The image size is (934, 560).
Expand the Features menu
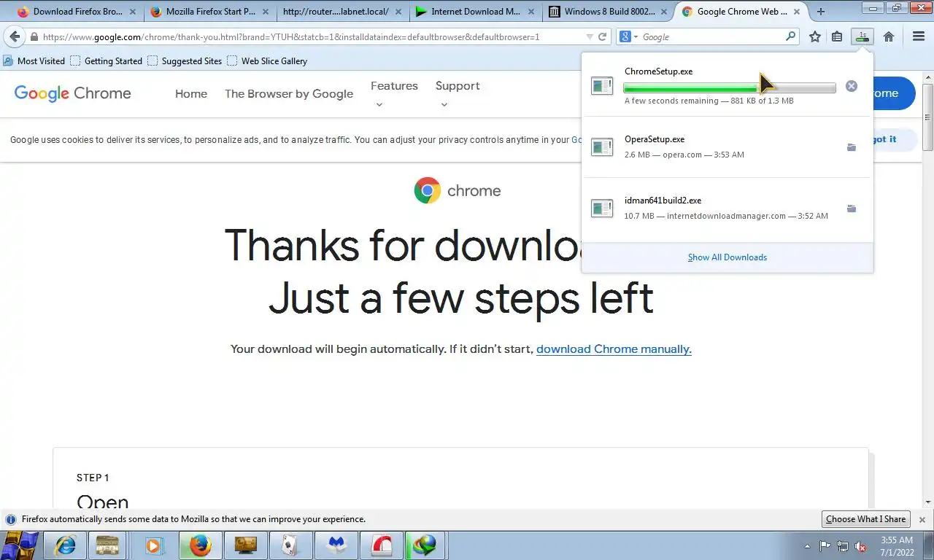(x=394, y=94)
